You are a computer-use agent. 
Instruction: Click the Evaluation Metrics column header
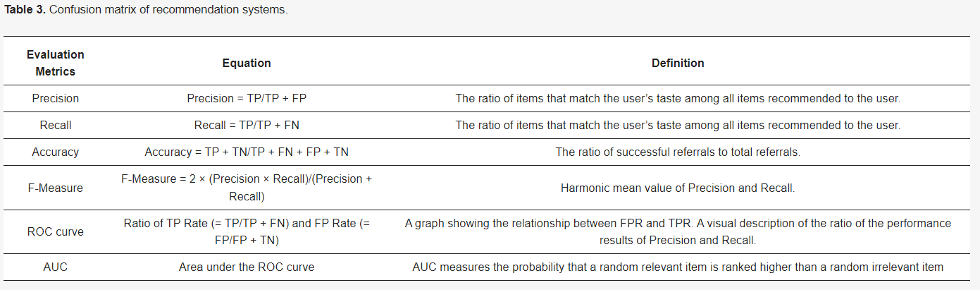click(55, 63)
